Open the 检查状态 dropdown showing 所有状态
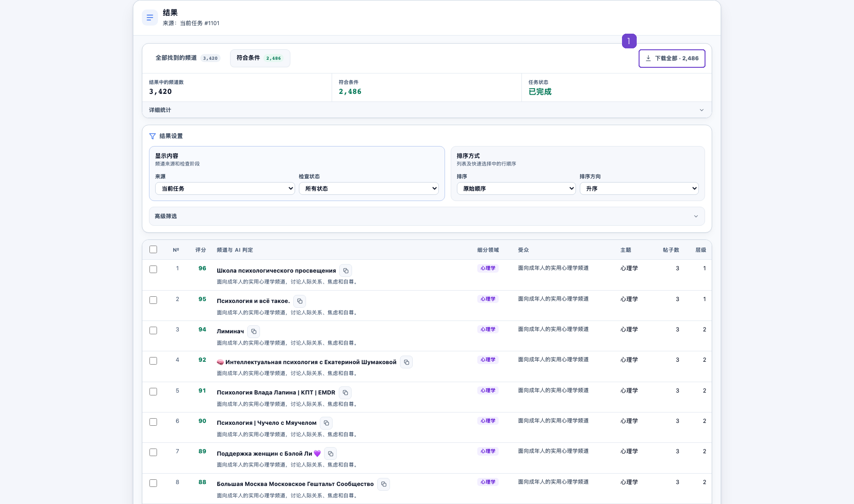854x504 pixels. click(369, 189)
